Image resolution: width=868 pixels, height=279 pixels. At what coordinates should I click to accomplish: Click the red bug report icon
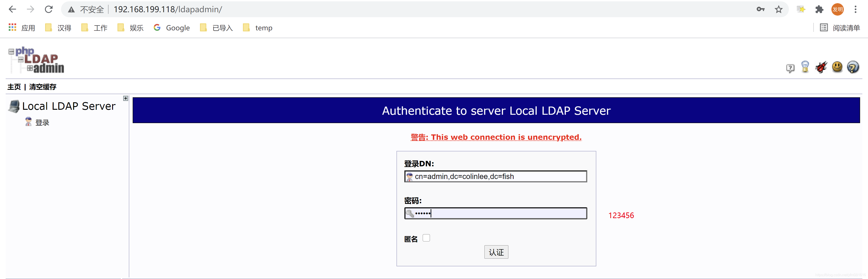pyautogui.click(x=821, y=67)
